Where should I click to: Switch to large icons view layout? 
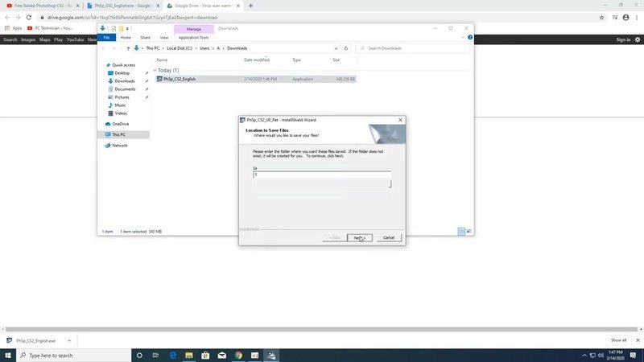point(469,231)
